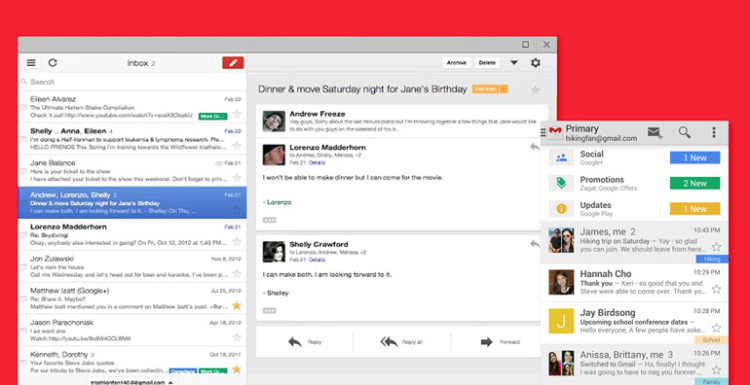
Task: Show Details of Shelly Crawford's message
Action: [317, 260]
